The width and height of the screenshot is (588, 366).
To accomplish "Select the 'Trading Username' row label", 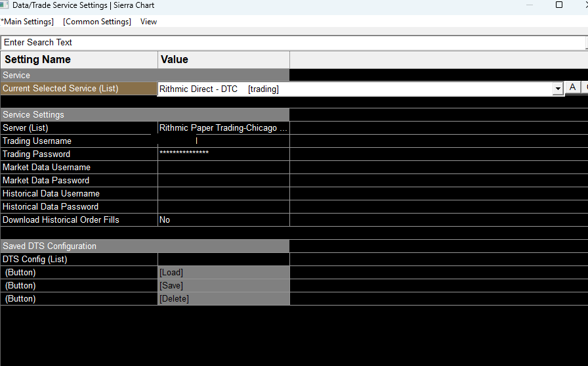I will (37, 141).
